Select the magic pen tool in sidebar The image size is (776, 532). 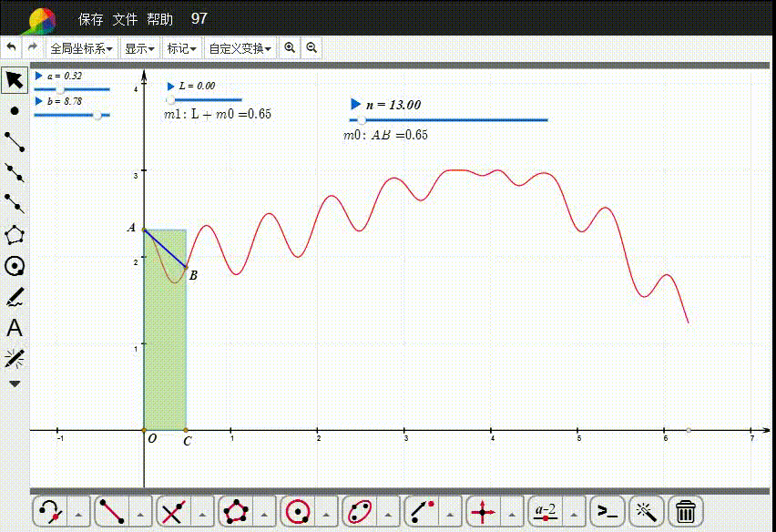point(15,359)
